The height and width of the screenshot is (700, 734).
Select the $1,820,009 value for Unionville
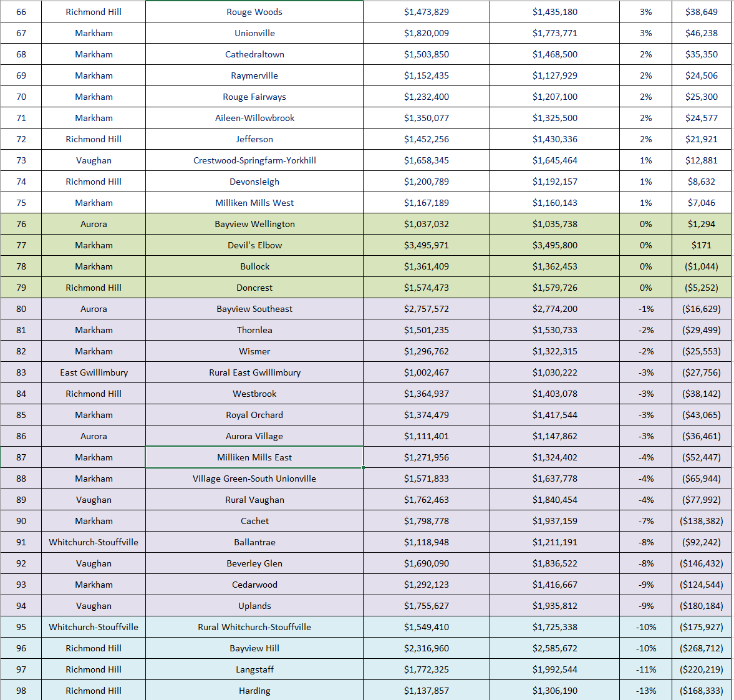click(x=427, y=33)
